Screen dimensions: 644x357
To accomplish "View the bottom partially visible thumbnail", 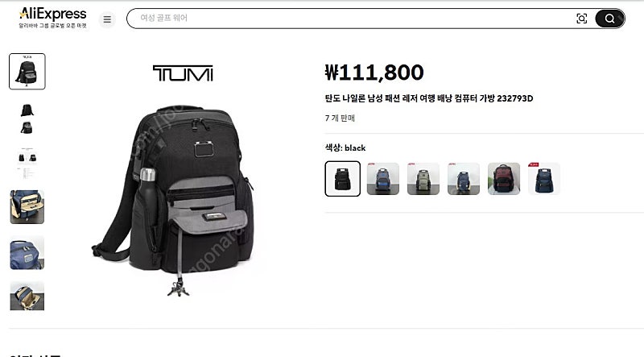I will [27, 296].
